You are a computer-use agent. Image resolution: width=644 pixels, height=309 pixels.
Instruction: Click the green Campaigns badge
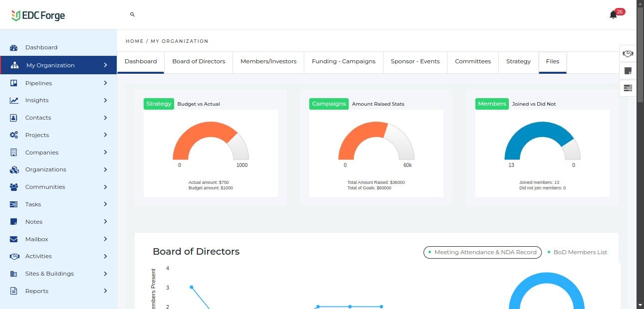click(x=329, y=104)
